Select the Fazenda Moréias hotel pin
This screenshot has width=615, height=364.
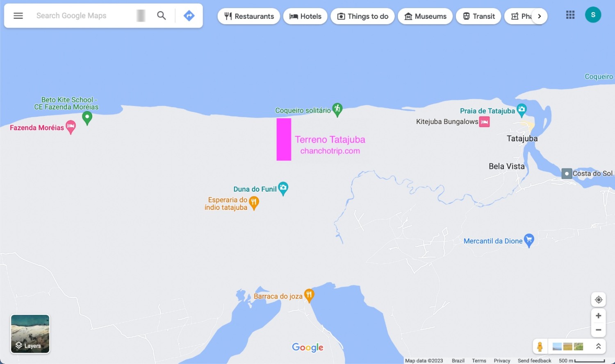click(71, 127)
